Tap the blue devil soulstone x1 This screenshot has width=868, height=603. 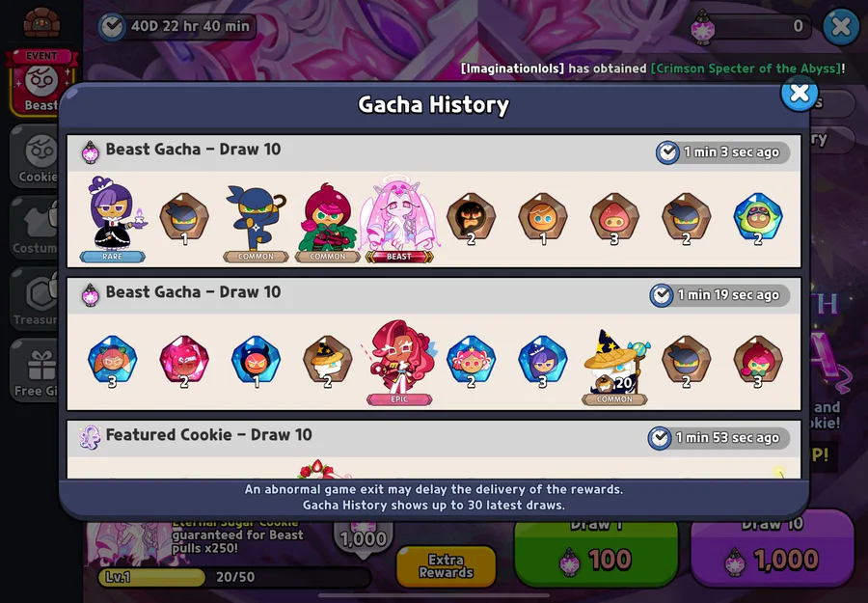(x=256, y=361)
